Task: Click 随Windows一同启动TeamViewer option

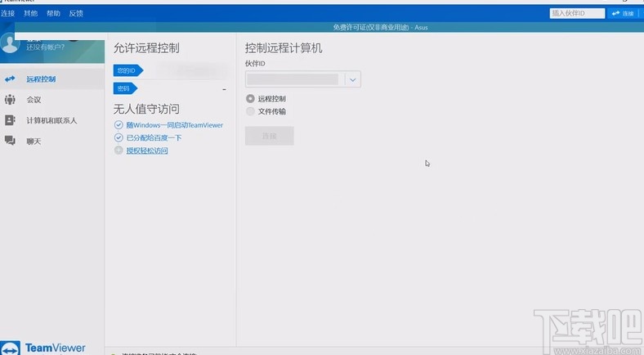Action: pos(175,125)
